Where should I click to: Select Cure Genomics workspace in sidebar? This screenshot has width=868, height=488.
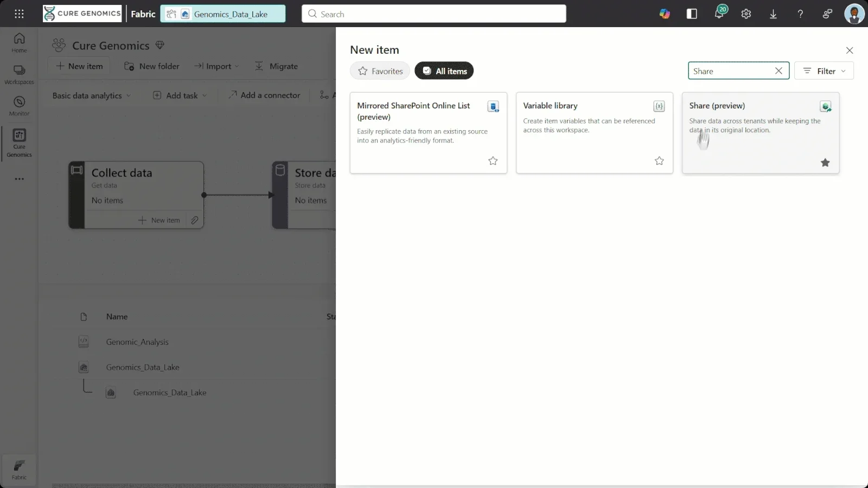[19, 143]
